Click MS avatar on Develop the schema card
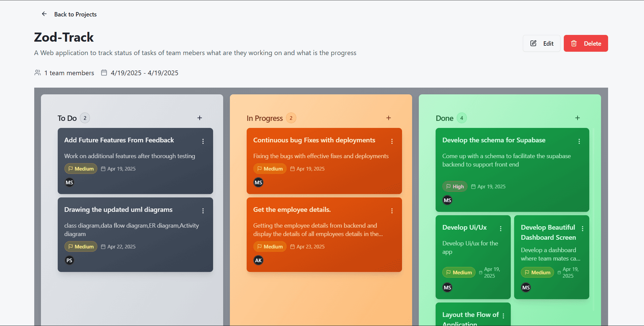644x326 pixels. point(447,200)
